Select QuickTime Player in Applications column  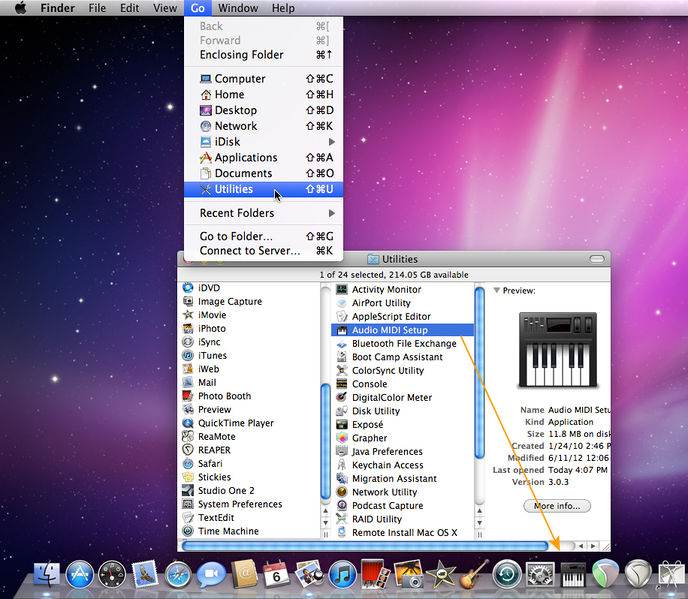click(250, 423)
